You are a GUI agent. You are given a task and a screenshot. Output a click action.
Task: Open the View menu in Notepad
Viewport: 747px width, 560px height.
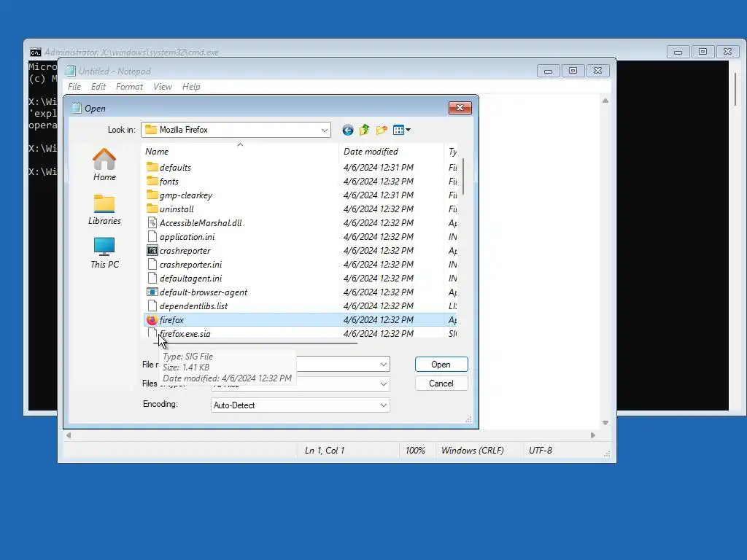(x=163, y=87)
